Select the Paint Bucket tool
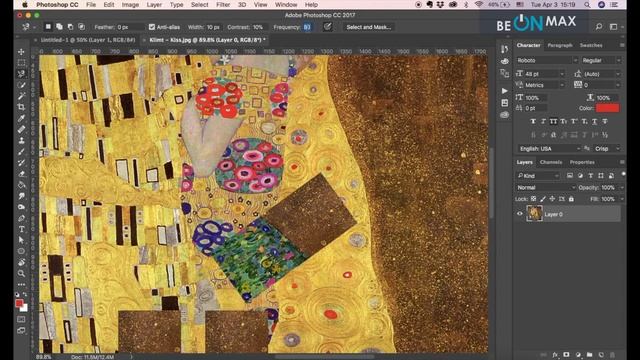Screen dimensions: 640x360 (x=21, y=185)
